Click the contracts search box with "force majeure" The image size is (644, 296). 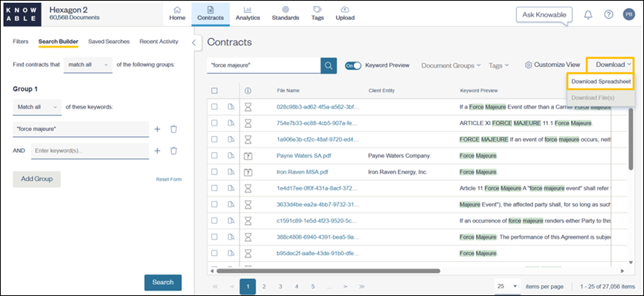(x=264, y=65)
